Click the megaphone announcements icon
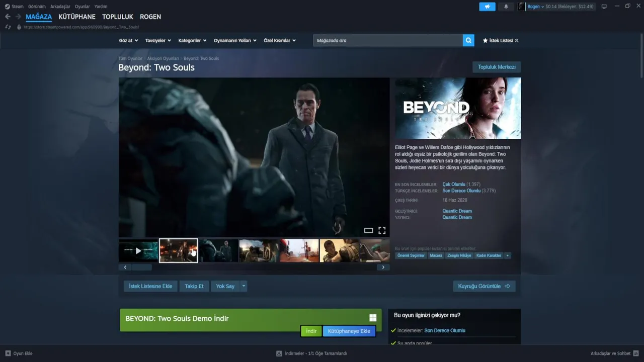This screenshot has width=644, height=362. coord(487,7)
